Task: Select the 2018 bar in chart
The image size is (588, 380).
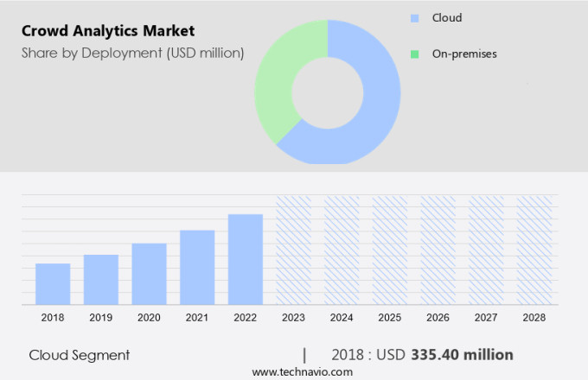Action: [x=53, y=283]
